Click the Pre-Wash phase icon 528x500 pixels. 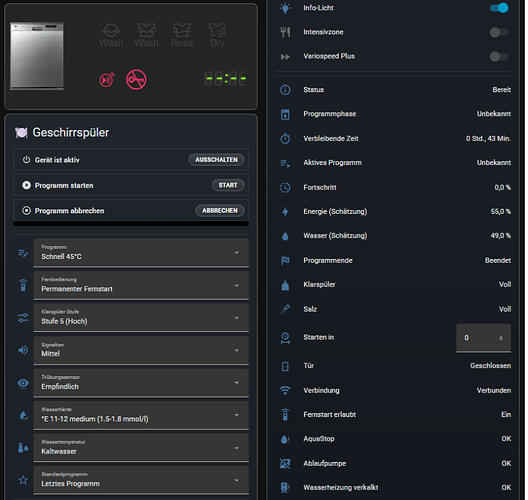tap(111, 35)
